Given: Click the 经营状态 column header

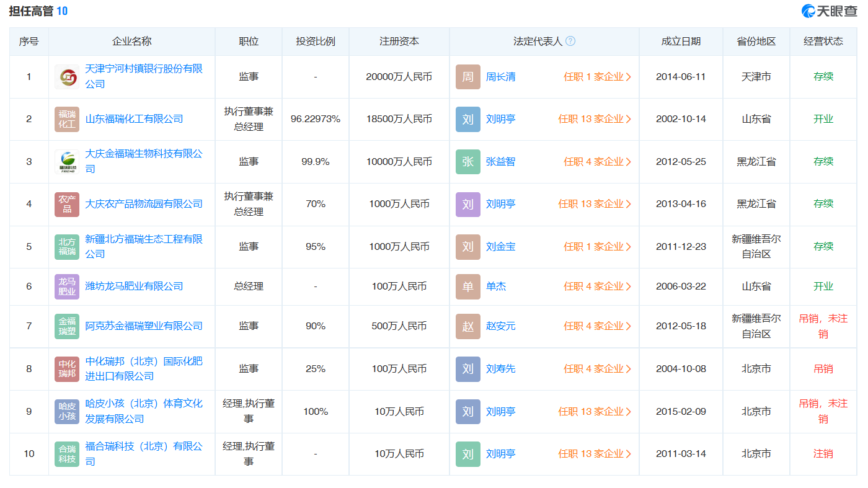Looking at the screenshot, I should point(823,42).
